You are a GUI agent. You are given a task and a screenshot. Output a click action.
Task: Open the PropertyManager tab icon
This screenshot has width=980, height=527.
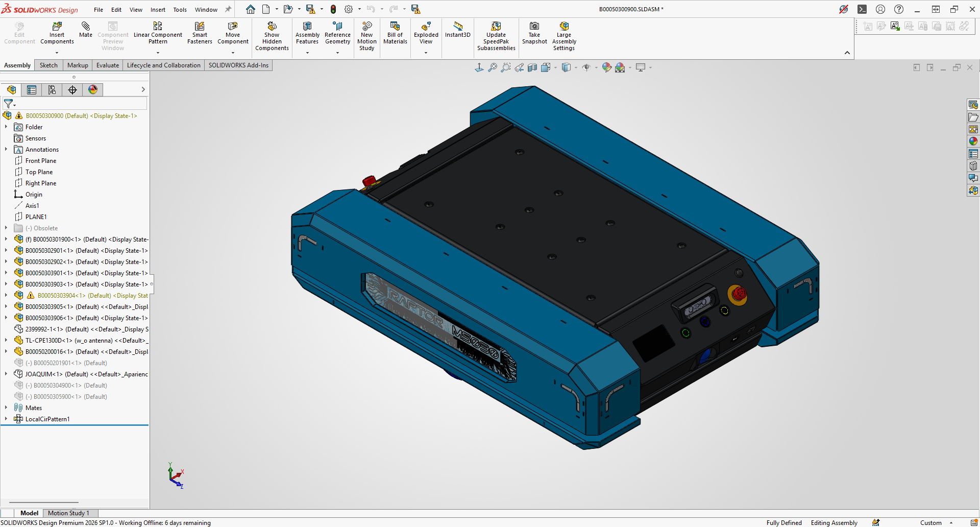pyautogui.click(x=32, y=90)
